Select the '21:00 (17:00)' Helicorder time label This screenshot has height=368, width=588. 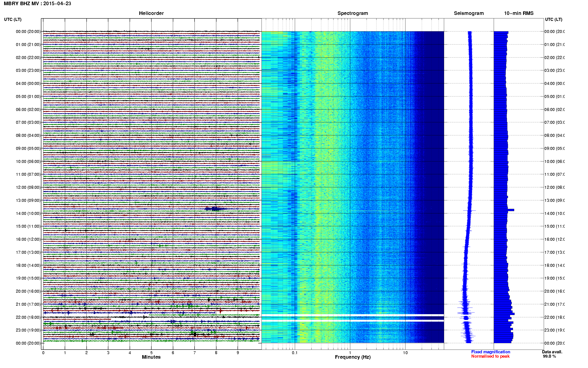coord(28,304)
